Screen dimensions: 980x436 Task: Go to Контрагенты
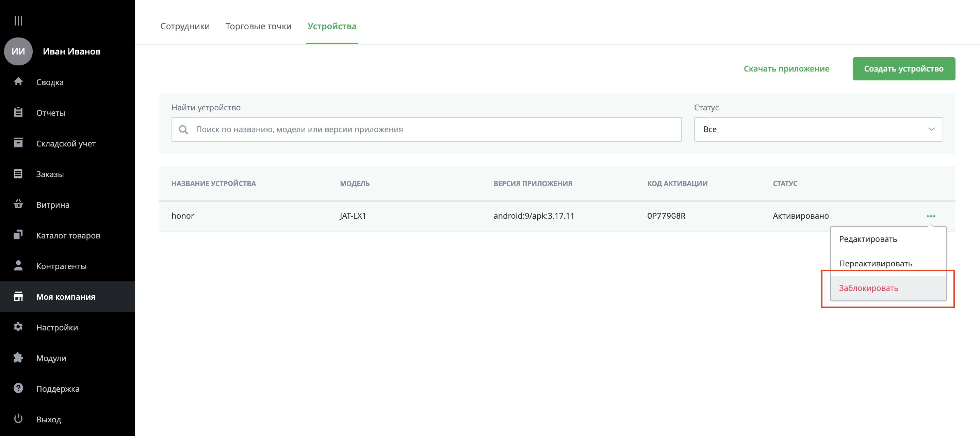pos(67,266)
